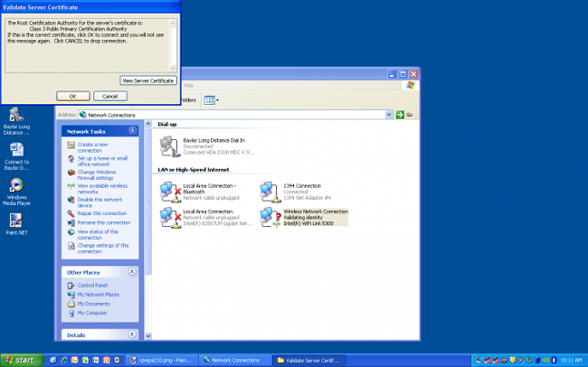
Task: Collapse the Details panel
Action: tap(132, 334)
